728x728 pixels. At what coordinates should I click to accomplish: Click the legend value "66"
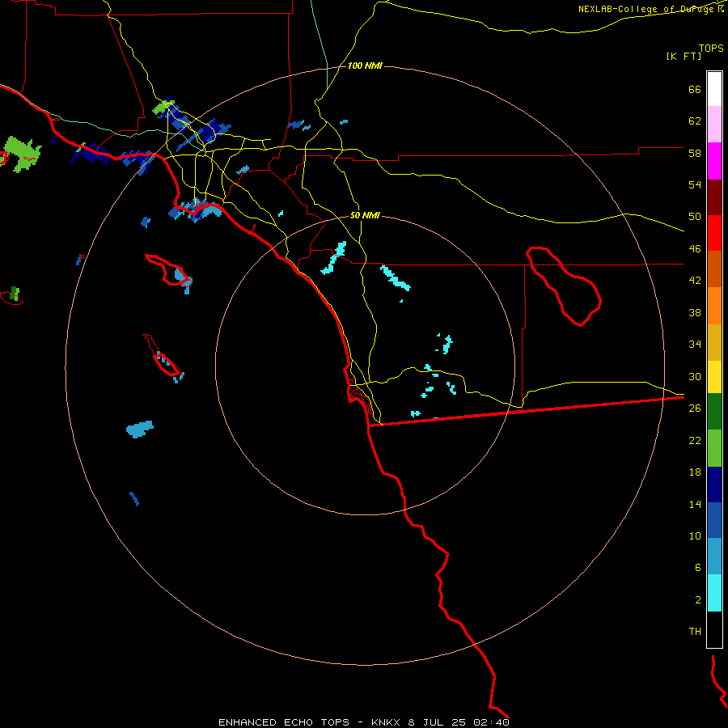coord(695,89)
